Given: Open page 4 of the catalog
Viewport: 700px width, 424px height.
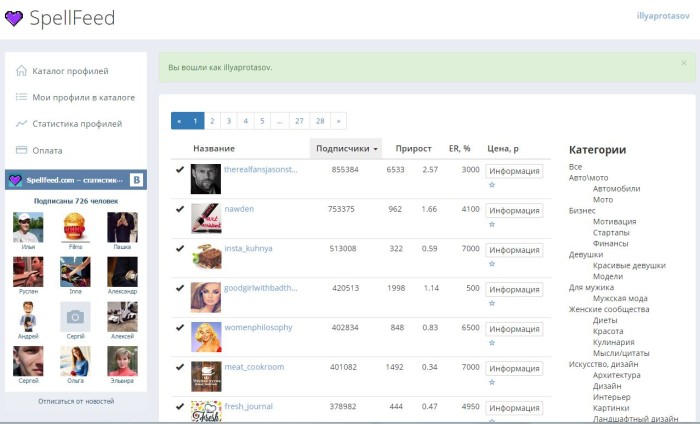Looking at the screenshot, I should coord(246,121).
